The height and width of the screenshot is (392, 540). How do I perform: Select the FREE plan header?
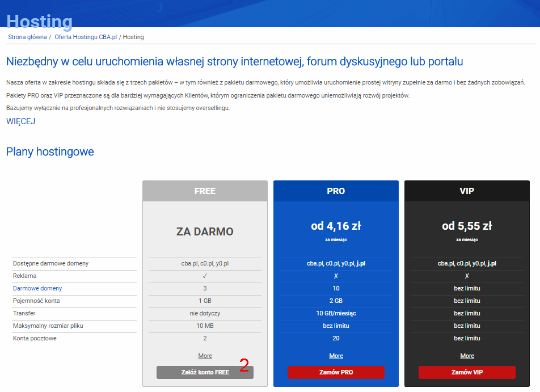(205, 191)
